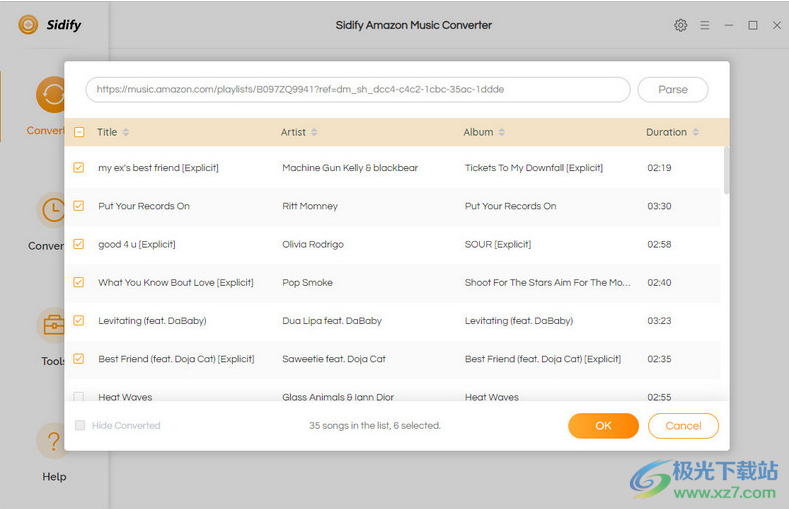The image size is (789, 509).
Task: Open Converted history via the clock icon
Action: pyautogui.click(x=51, y=210)
